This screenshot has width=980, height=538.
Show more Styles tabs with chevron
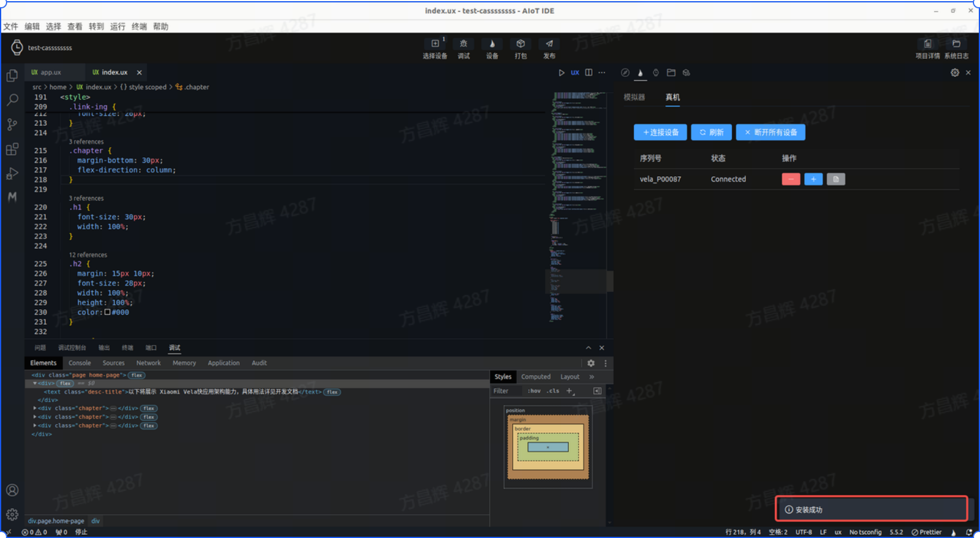[x=592, y=377]
